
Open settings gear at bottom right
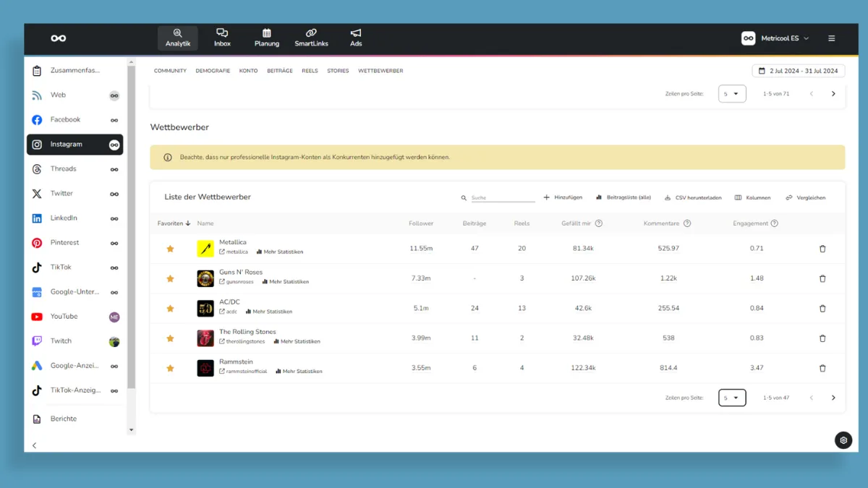point(843,440)
